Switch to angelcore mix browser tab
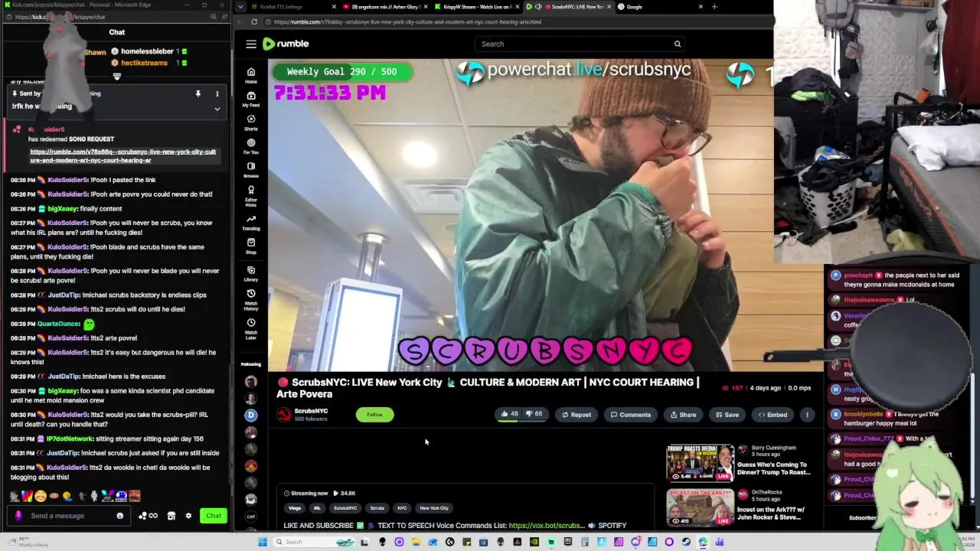 tap(385, 7)
